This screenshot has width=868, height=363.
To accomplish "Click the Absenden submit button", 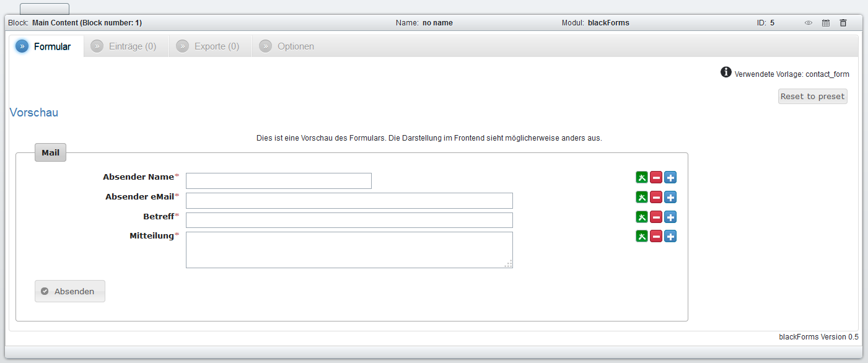I will [x=69, y=291].
